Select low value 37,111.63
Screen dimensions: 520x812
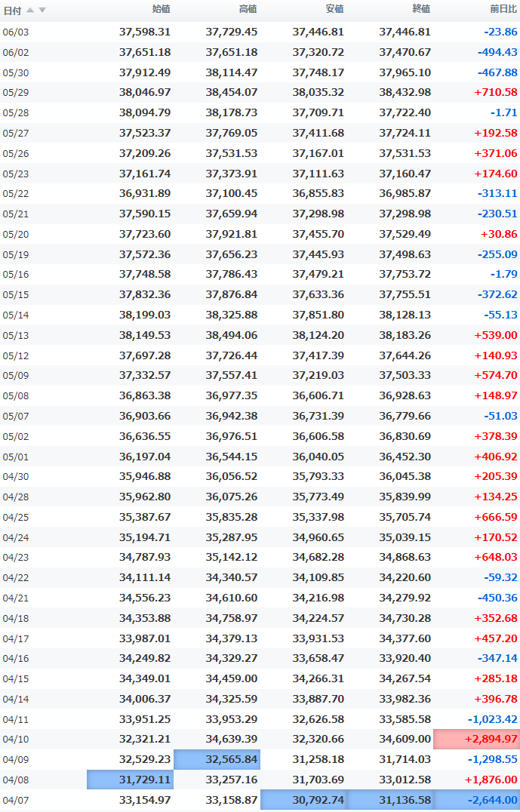coord(318,174)
